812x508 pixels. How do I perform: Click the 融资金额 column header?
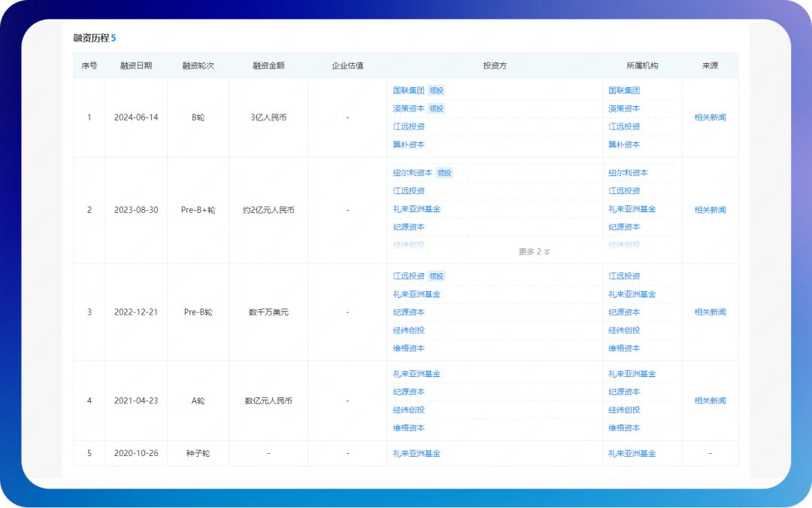(268, 65)
